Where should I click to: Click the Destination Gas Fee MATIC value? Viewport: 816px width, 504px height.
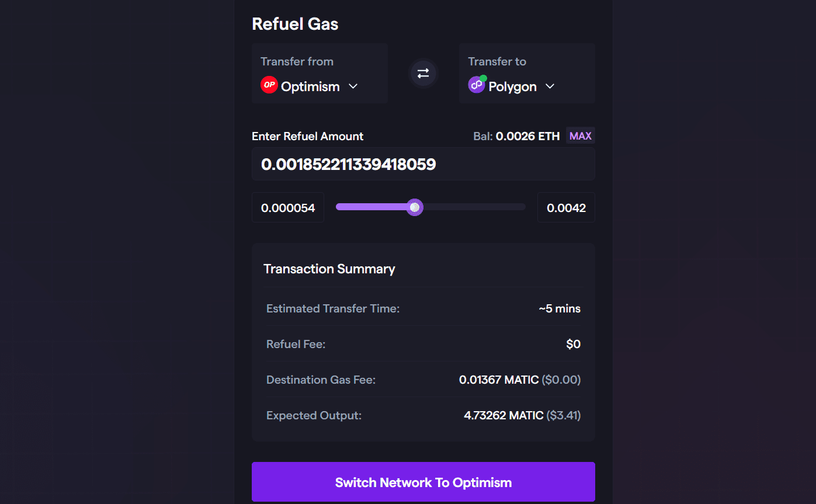(499, 380)
